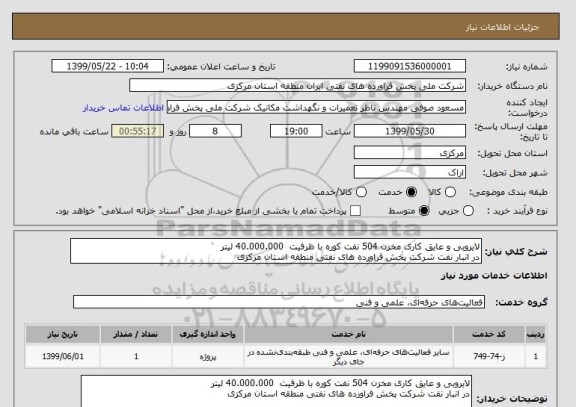Screen dimensions: 576x407
Task: Choose the متوسط purchase type radio
Action: (x=424, y=211)
